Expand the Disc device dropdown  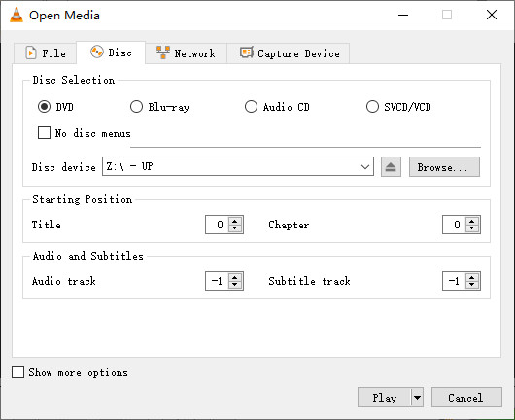tap(365, 167)
